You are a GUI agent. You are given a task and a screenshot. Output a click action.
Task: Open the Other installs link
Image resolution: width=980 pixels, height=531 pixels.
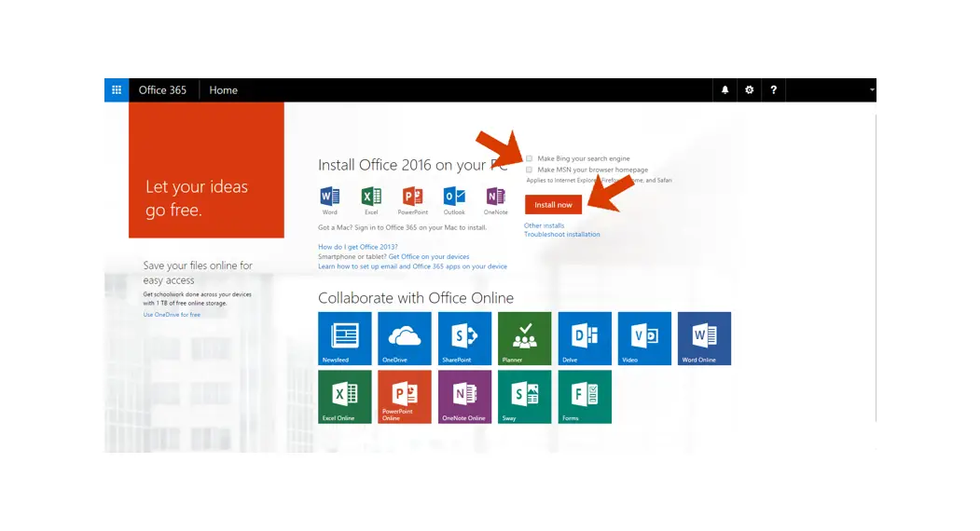click(544, 225)
